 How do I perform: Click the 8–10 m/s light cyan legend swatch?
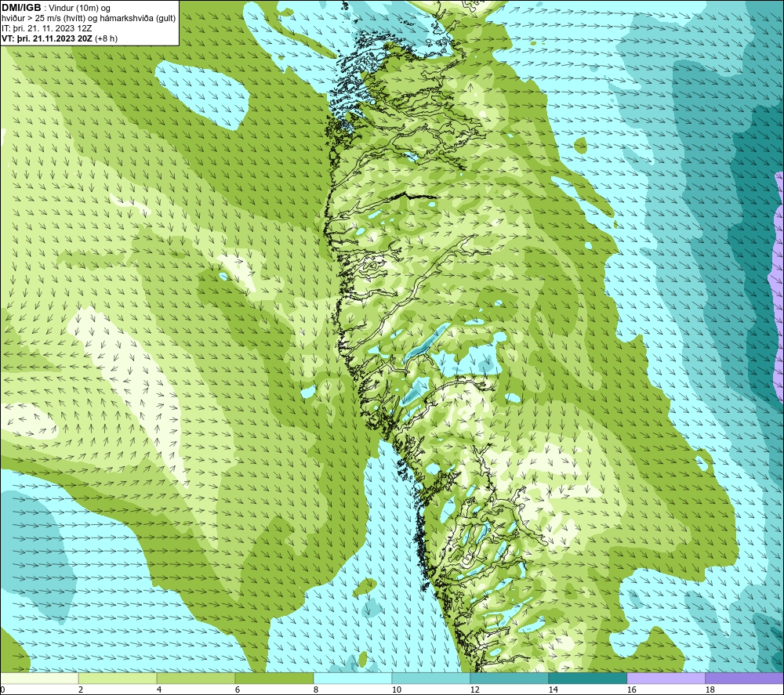coord(353,679)
